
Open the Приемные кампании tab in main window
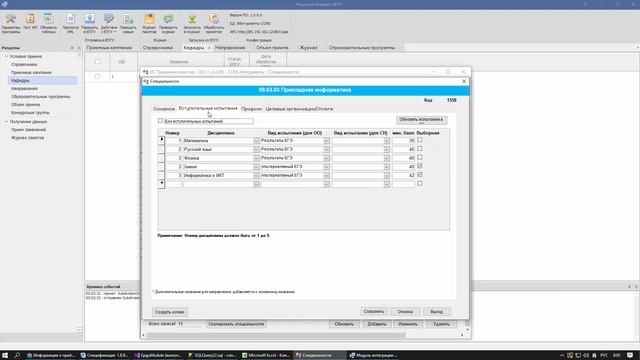(x=109, y=48)
